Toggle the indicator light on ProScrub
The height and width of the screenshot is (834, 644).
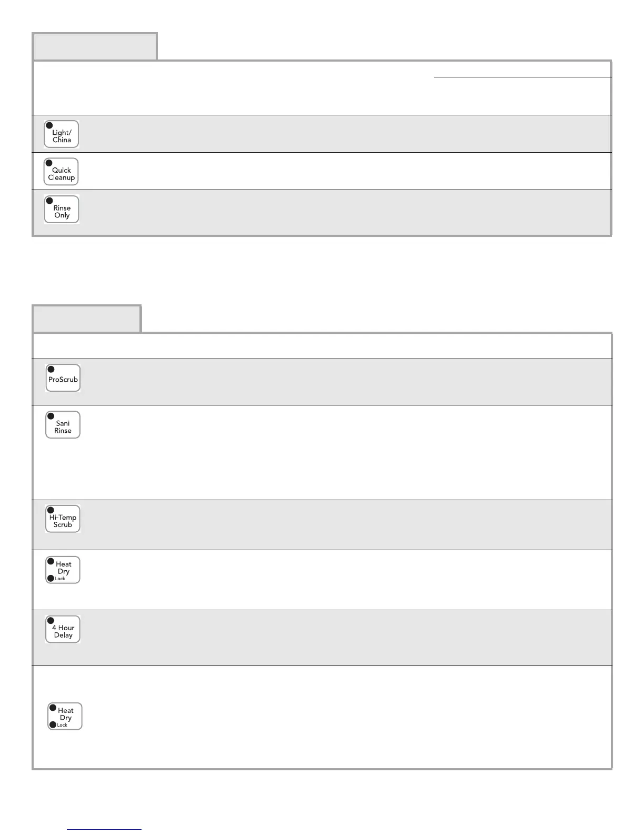tap(51, 370)
